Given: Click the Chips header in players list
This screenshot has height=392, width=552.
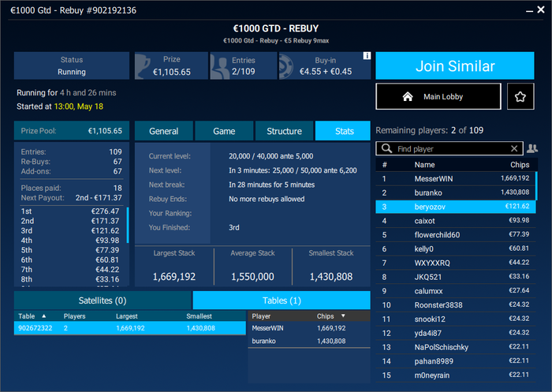Looking at the screenshot, I should (520, 165).
